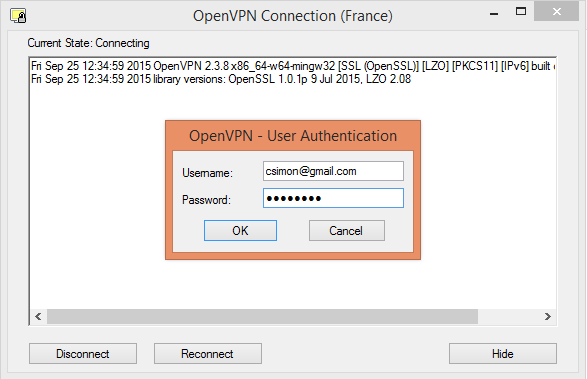Click the OpenVPN - User Authentication dialog title
Viewport: 587px width, 379px height.
(x=293, y=136)
